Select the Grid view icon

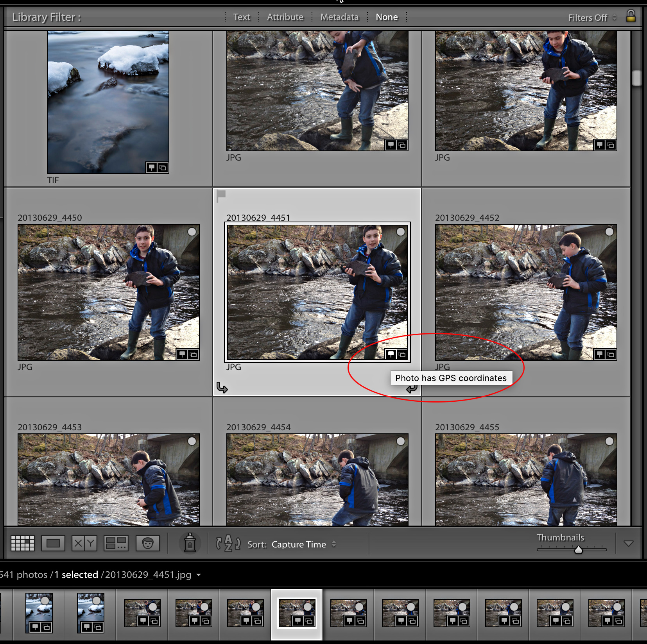[22, 543]
